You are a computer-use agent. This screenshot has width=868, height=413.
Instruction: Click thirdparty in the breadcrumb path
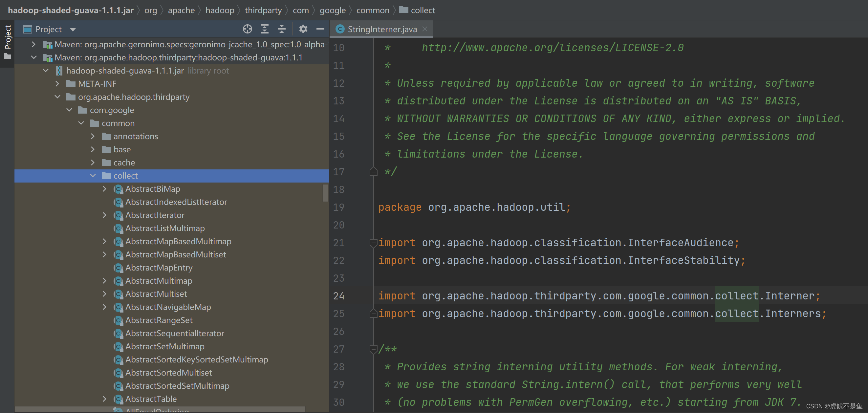(263, 11)
